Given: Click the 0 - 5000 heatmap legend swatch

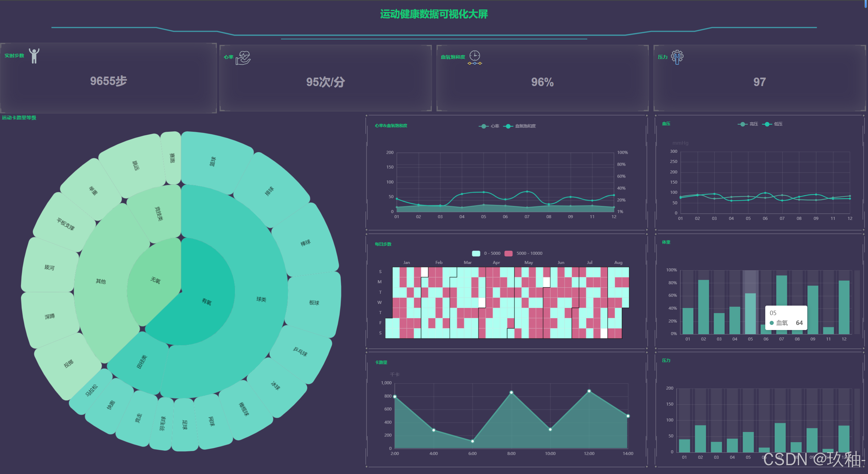Looking at the screenshot, I should pyautogui.click(x=476, y=253).
